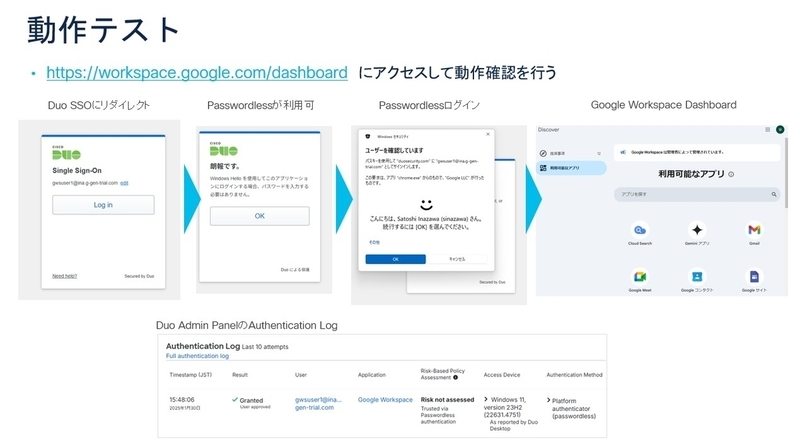800x443 pixels.
Task: Click the Authentication Method column header
Action: click(574, 375)
